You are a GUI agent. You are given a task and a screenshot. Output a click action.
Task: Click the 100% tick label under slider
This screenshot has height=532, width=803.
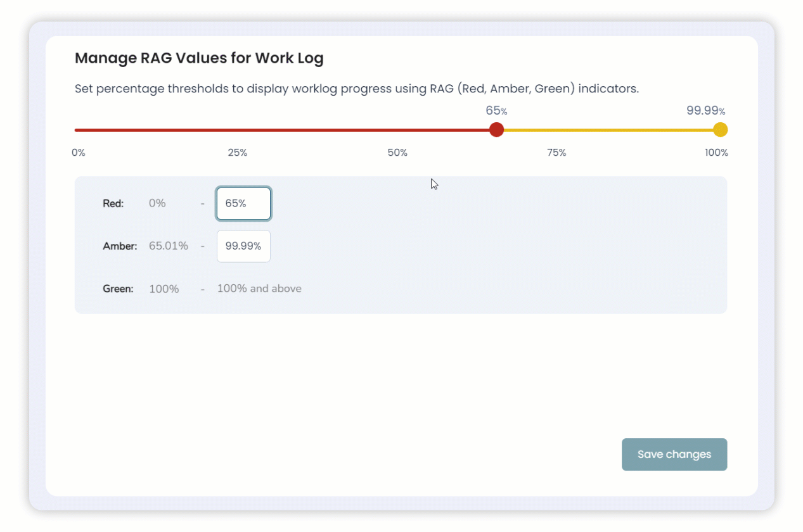pos(717,153)
